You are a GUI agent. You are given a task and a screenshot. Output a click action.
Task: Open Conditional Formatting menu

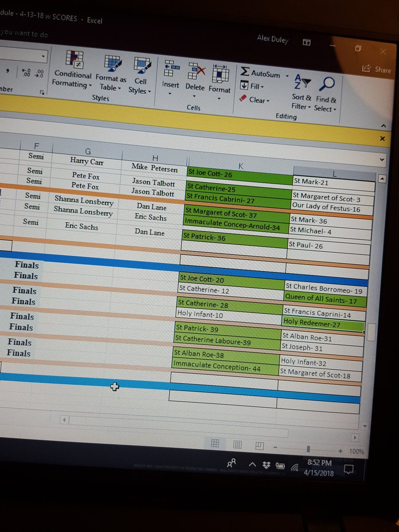point(74,70)
